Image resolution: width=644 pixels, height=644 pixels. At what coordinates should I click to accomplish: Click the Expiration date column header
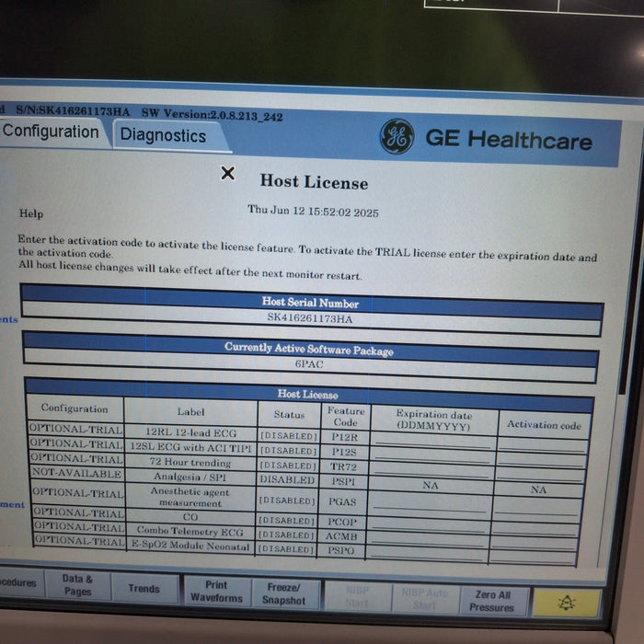pyautogui.click(x=433, y=420)
